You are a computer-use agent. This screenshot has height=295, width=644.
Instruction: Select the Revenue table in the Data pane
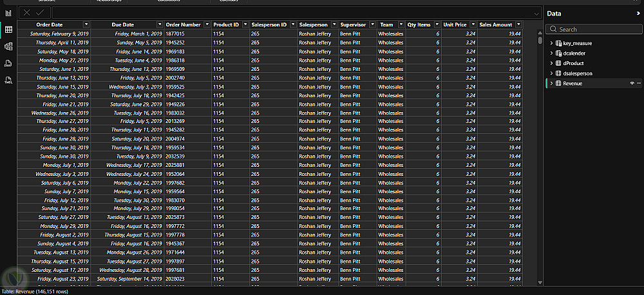click(573, 83)
